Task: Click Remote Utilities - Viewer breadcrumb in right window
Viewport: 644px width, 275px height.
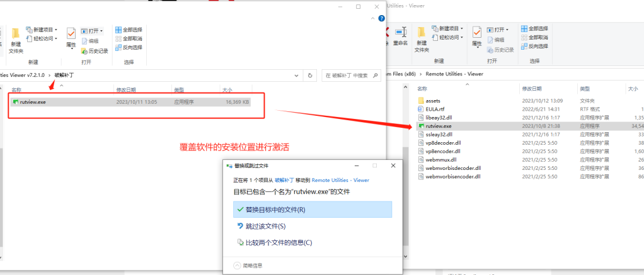Action: tap(454, 74)
